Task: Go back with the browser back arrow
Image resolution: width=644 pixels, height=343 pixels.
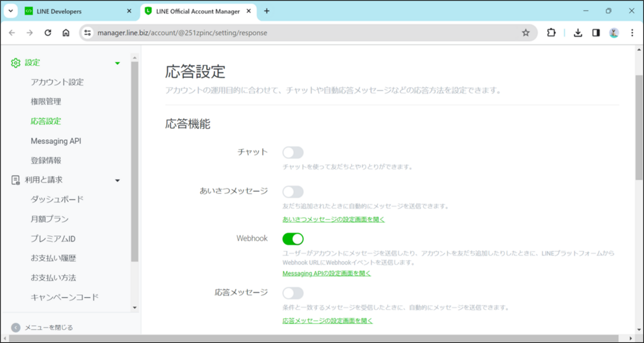Action: [x=12, y=33]
